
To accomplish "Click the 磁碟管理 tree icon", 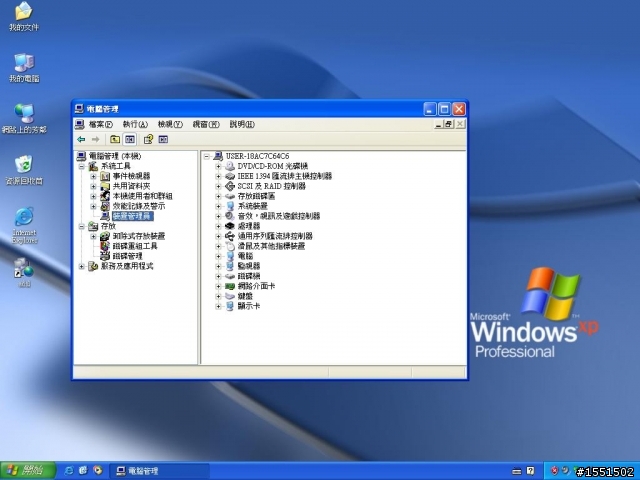I will pos(105,256).
